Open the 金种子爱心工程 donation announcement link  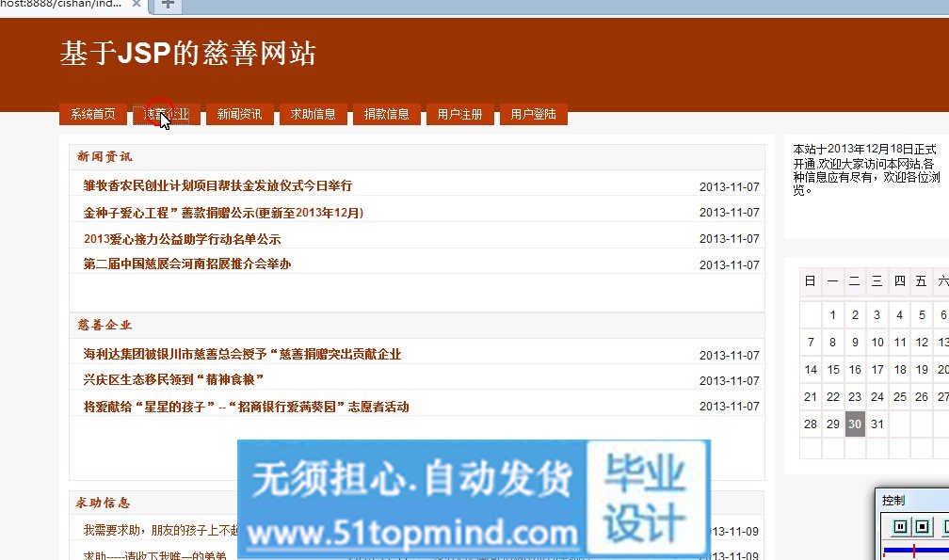click(x=223, y=212)
